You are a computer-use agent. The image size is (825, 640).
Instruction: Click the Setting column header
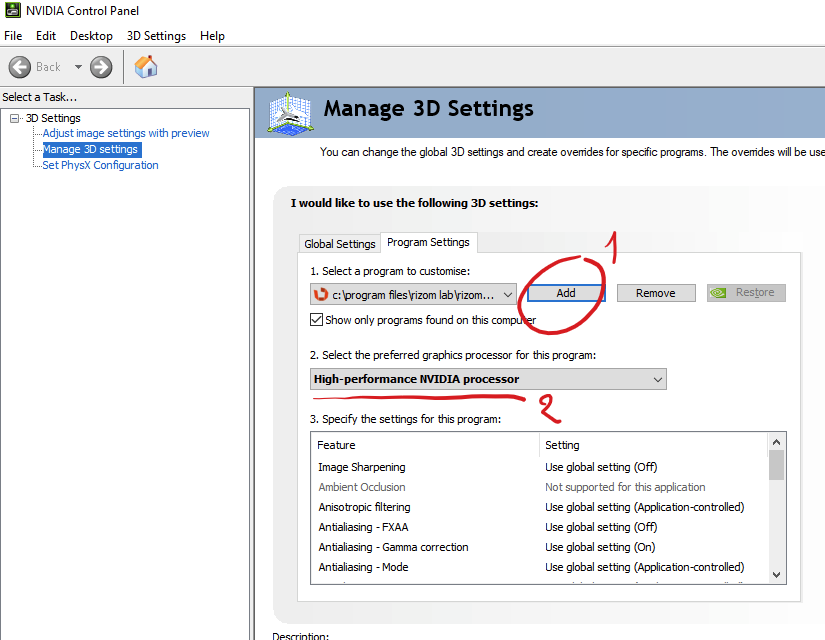coord(653,445)
